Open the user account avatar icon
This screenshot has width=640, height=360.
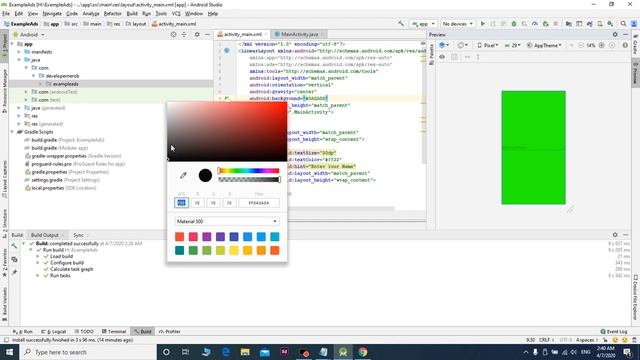(634, 24)
